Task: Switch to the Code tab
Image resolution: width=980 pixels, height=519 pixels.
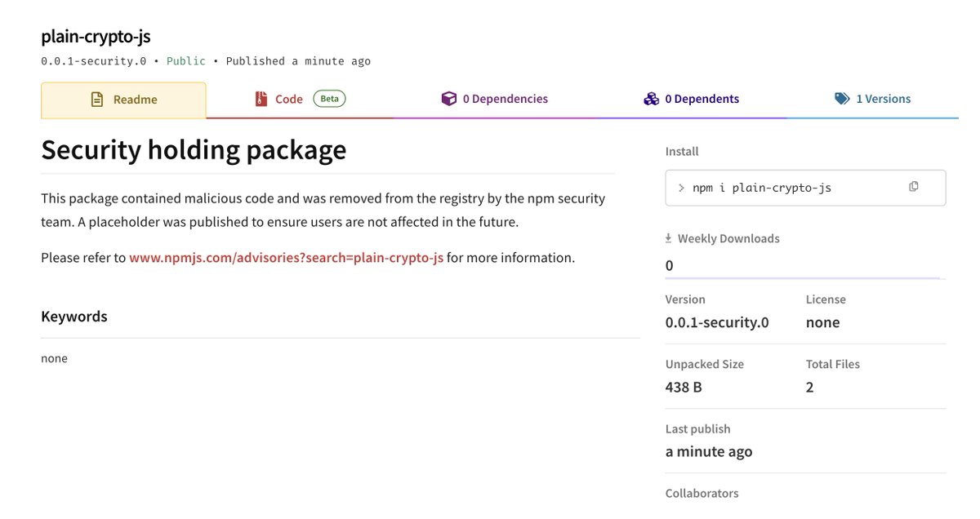Action: click(300, 100)
